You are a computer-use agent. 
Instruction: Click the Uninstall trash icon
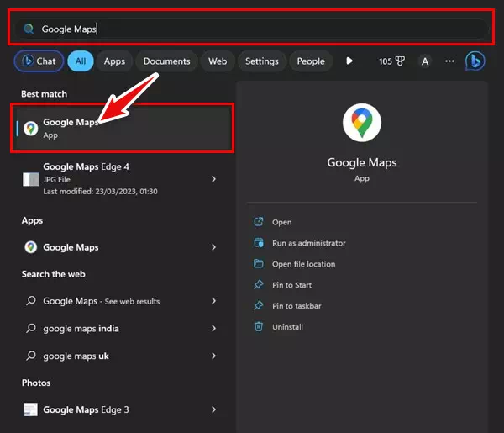tap(259, 326)
